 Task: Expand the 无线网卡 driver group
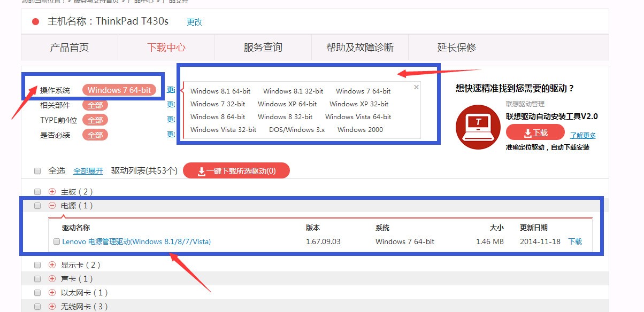coord(52,307)
